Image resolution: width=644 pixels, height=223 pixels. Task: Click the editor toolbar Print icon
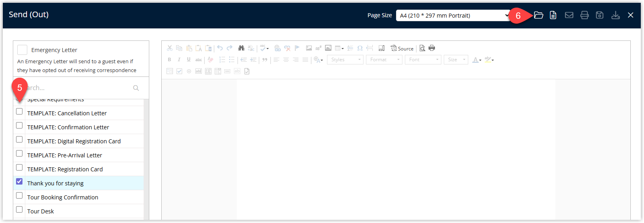pyautogui.click(x=432, y=48)
